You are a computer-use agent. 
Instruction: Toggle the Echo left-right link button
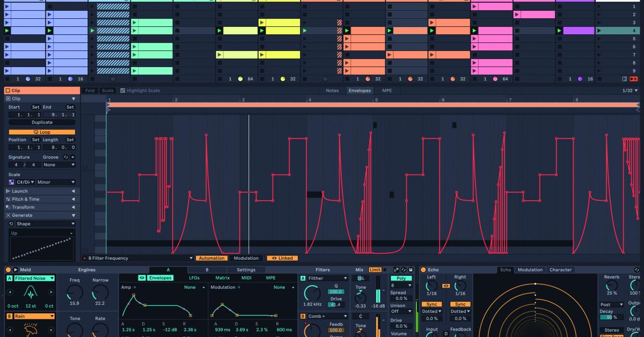pyautogui.click(x=446, y=286)
